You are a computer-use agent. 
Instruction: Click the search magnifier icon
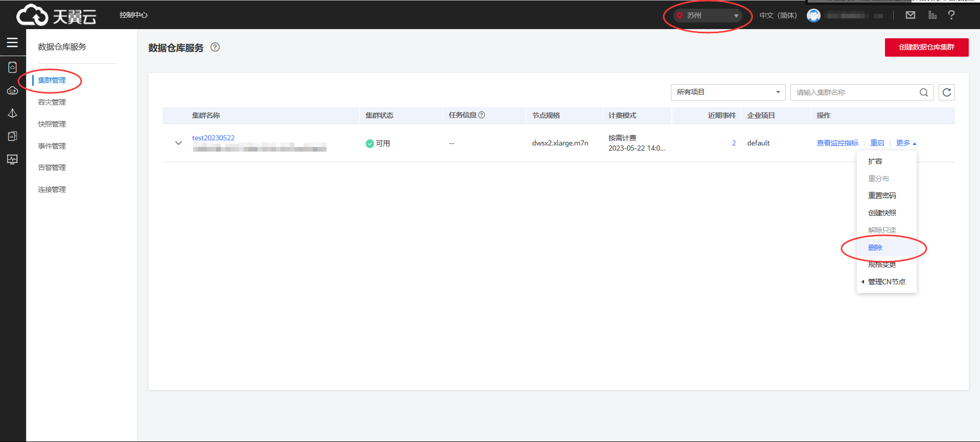click(923, 92)
